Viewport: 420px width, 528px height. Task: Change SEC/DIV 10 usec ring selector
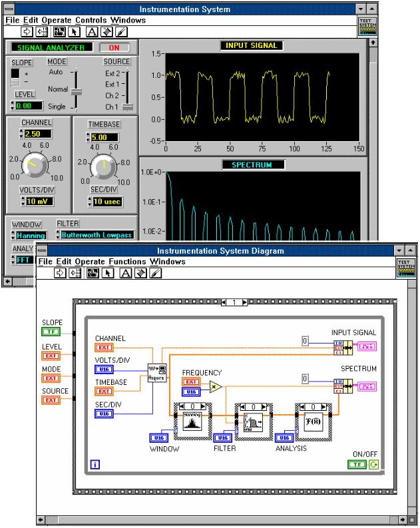[x=105, y=202]
